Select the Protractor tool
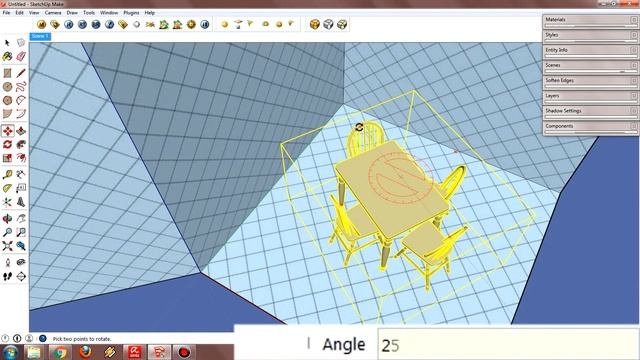 click(x=7, y=188)
